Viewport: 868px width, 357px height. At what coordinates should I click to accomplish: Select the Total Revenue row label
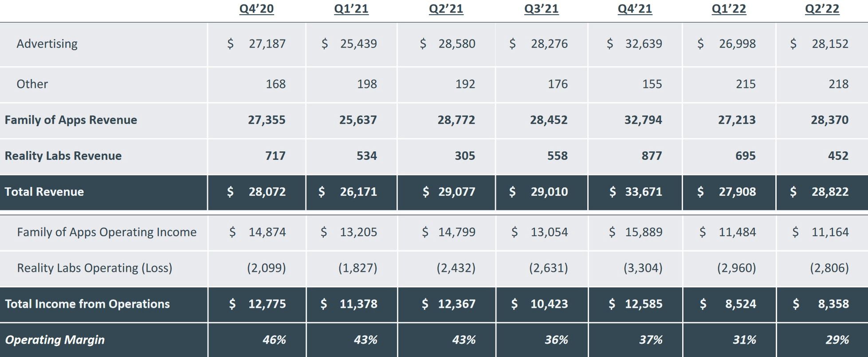tap(44, 192)
